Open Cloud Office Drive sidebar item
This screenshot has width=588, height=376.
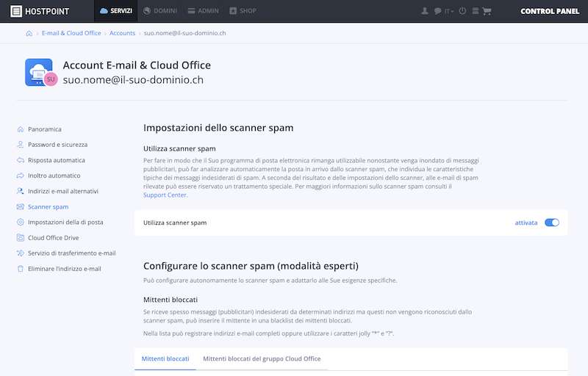coord(48,238)
